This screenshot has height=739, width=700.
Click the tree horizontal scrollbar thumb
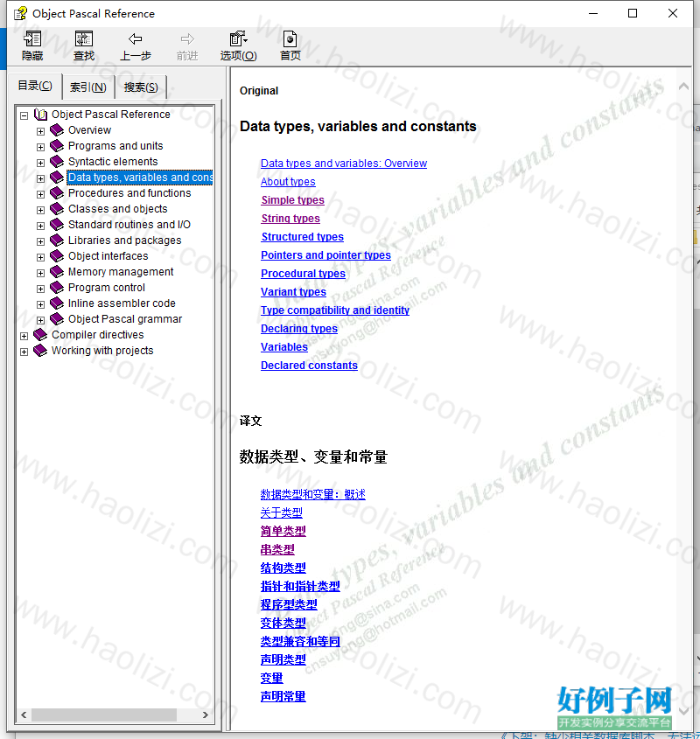pyautogui.click(x=104, y=715)
